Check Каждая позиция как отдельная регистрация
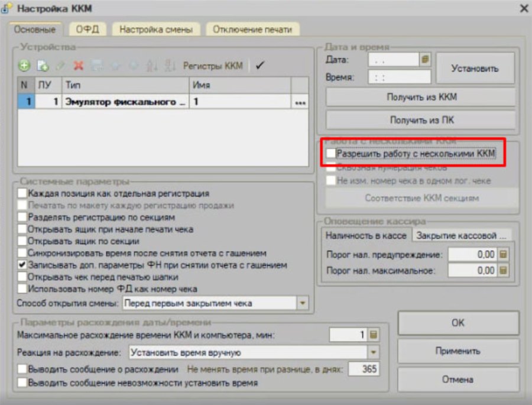532x405 pixels. tap(22, 193)
